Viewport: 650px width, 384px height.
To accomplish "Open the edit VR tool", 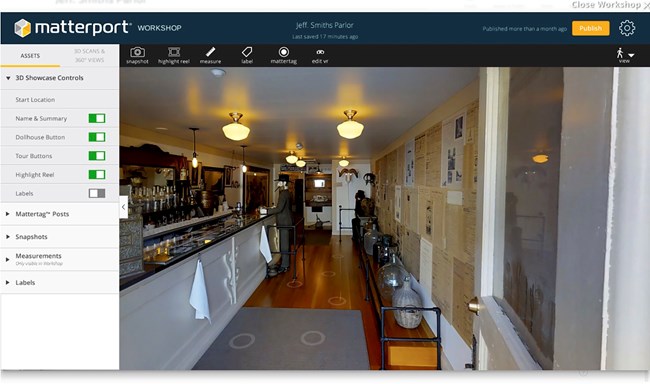I will coord(320,56).
